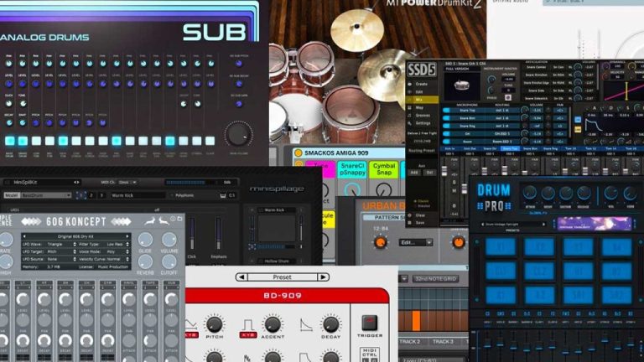The image size is (644, 362).
Task: Toggle the OH microphone switch in SSD5
Action: pyautogui.click(x=446, y=133)
